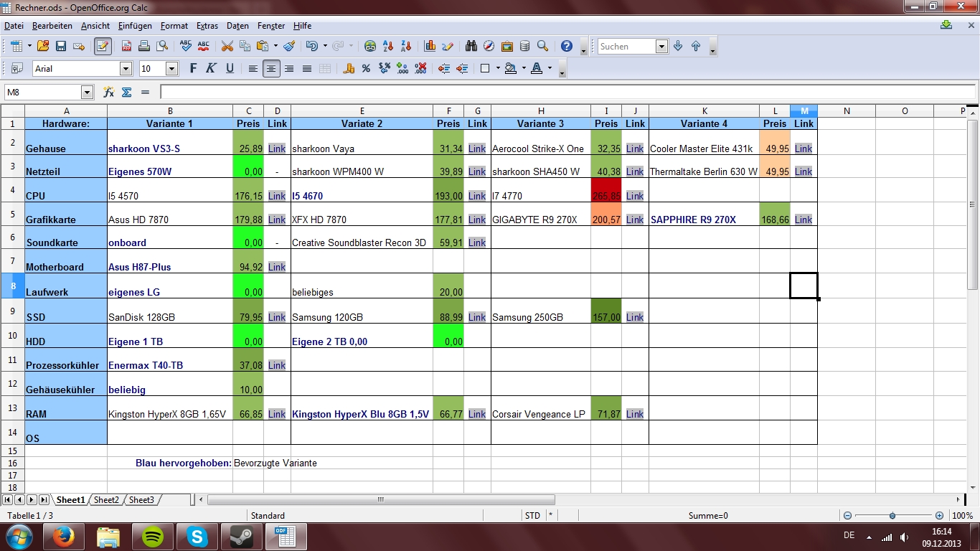Export directly as PDF
This screenshot has width=980, height=551.
pos(126,46)
